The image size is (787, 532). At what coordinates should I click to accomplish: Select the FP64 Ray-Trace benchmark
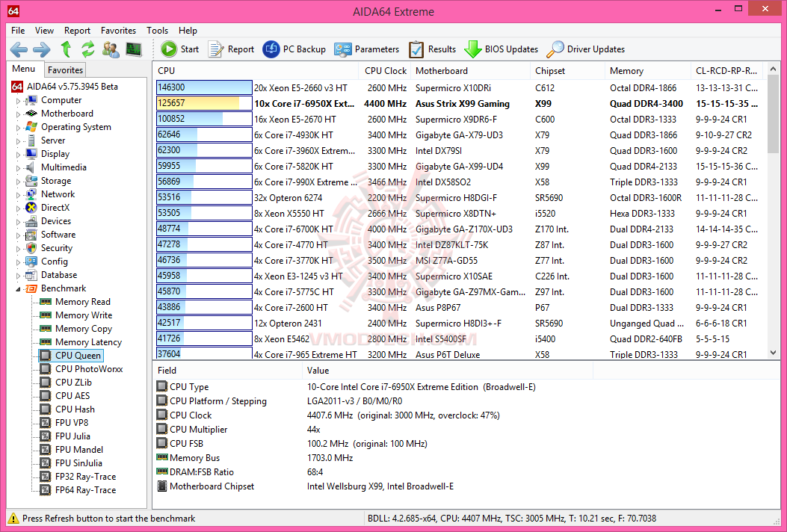point(78,490)
